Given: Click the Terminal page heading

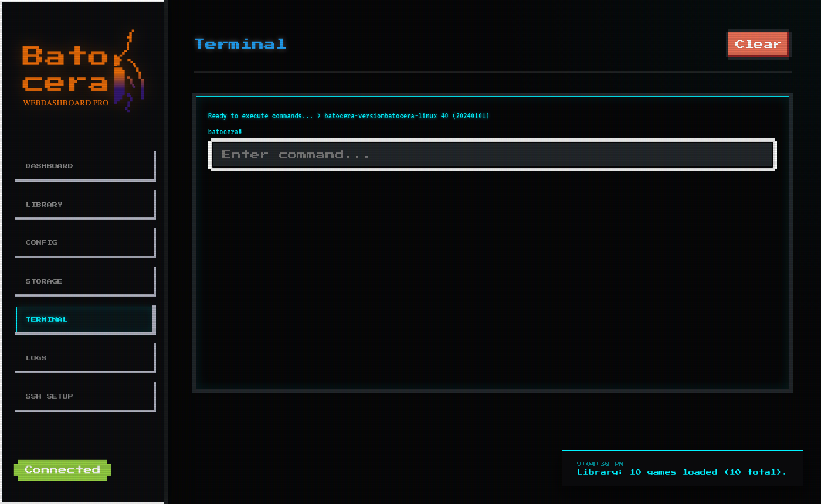Looking at the screenshot, I should 240,44.
